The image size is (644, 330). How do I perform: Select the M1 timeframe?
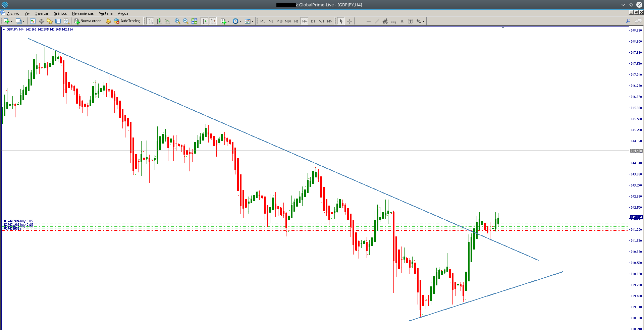click(x=263, y=21)
